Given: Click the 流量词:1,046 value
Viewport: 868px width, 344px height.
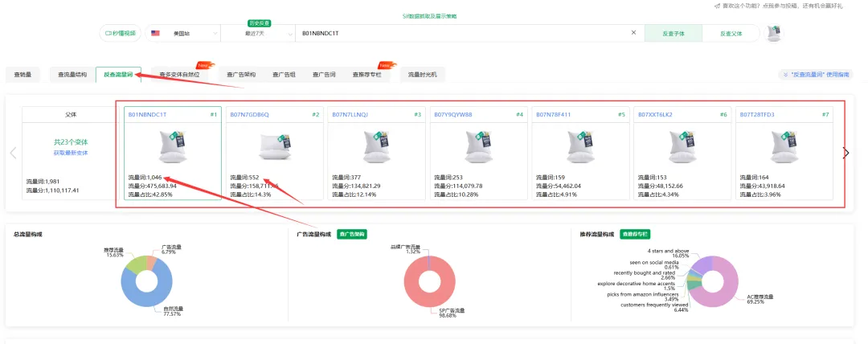Looking at the screenshot, I should pos(144,178).
